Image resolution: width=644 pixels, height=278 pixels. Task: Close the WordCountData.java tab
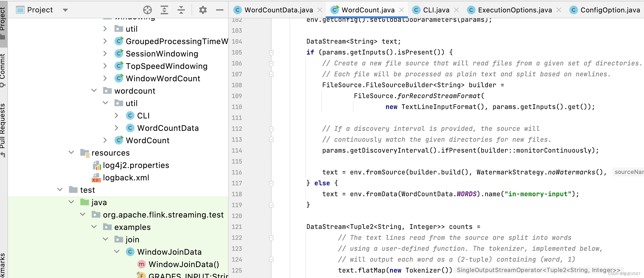click(x=320, y=10)
